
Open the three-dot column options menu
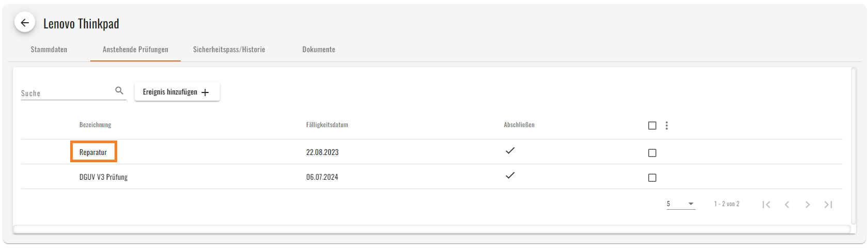tap(667, 126)
